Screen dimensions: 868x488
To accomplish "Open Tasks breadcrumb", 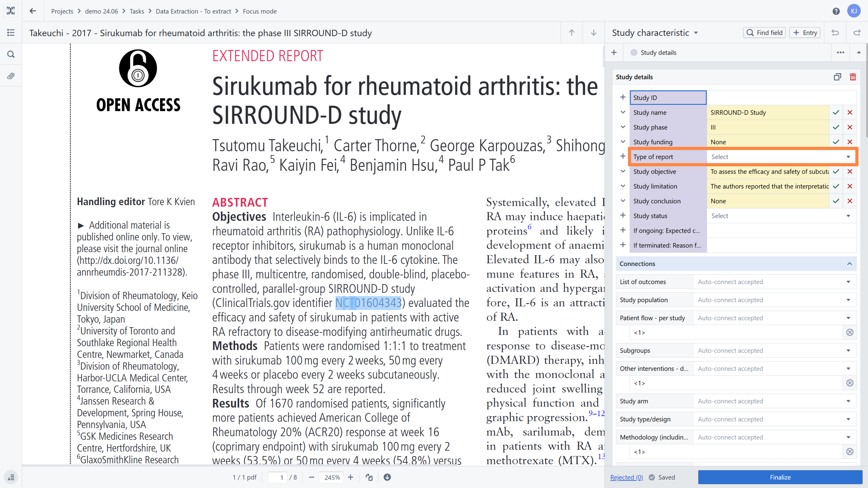I will (x=137, y=11).
